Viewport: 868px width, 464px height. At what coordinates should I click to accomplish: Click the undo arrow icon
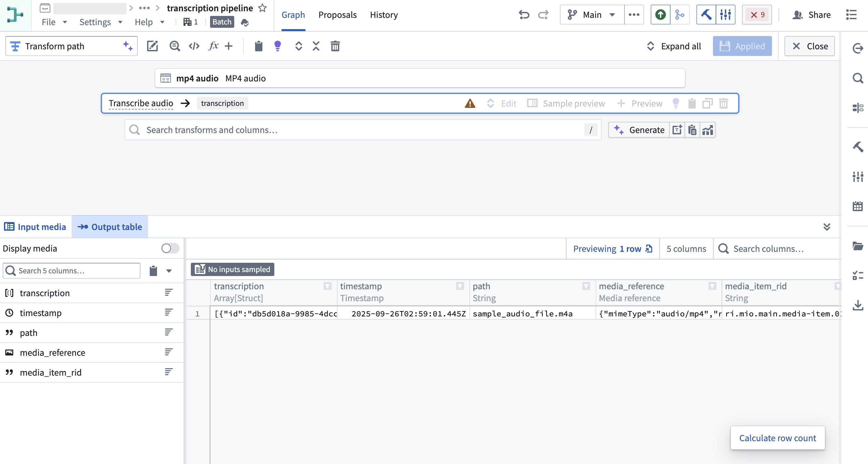[524, 15]
